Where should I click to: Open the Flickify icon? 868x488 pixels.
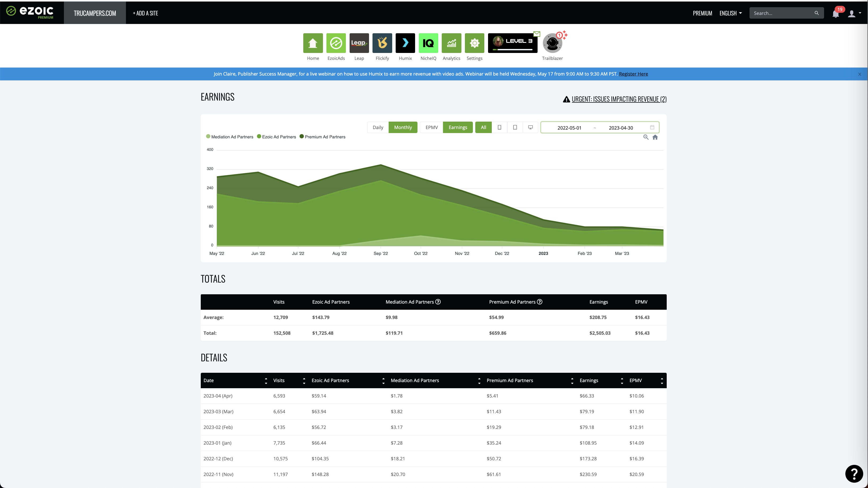point(382,43)
